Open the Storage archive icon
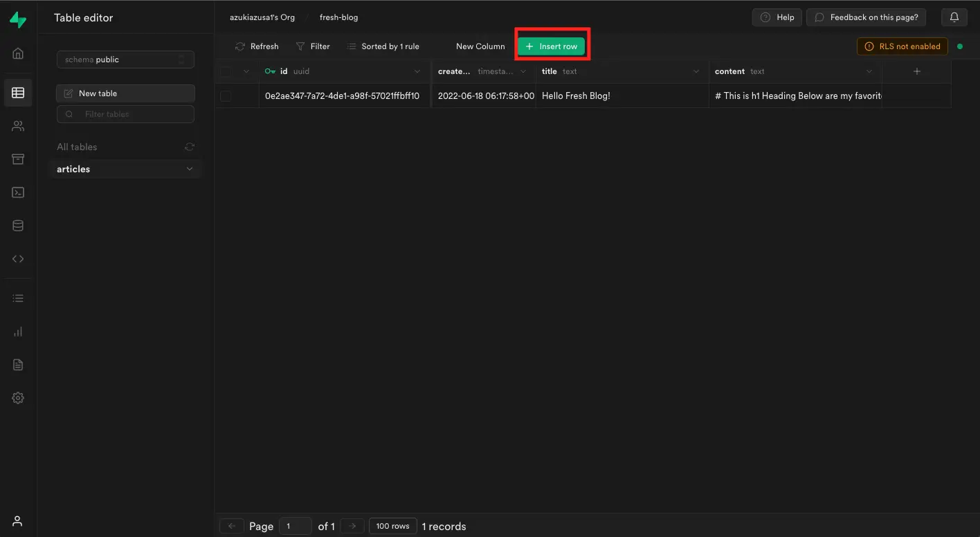980x537 pixels. coord(18,159)
